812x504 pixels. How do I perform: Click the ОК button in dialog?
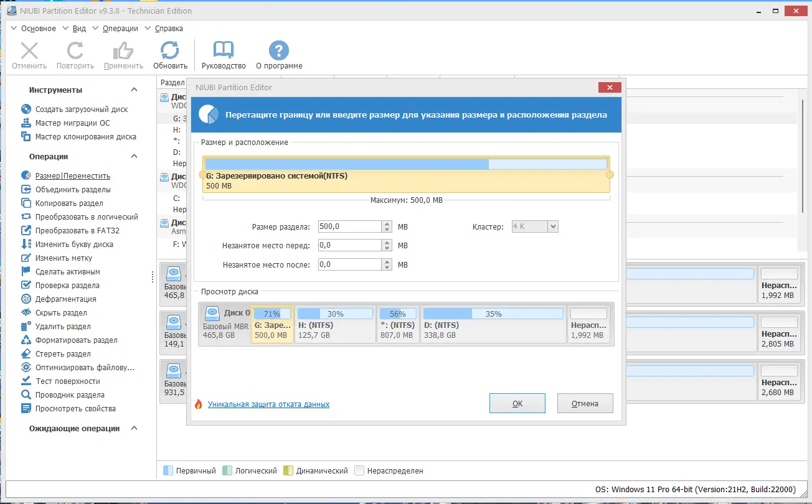[x=517, y=403]
